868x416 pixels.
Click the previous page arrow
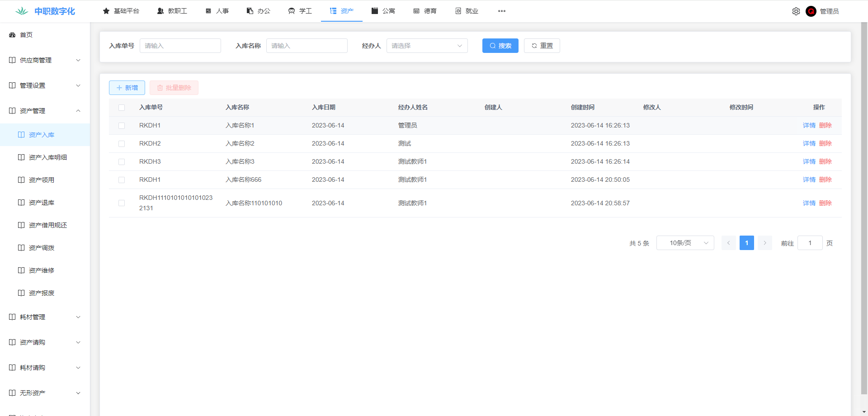(x=728, y=243)
